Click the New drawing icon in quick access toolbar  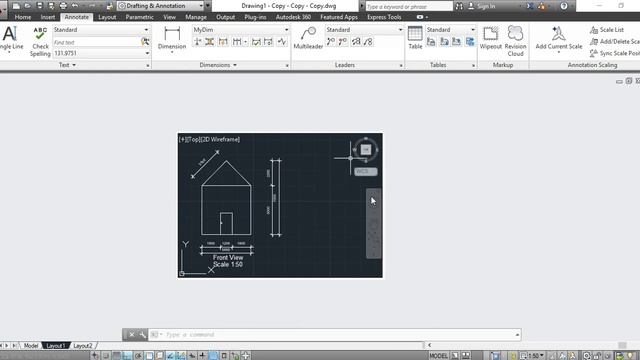click(16, 6)
